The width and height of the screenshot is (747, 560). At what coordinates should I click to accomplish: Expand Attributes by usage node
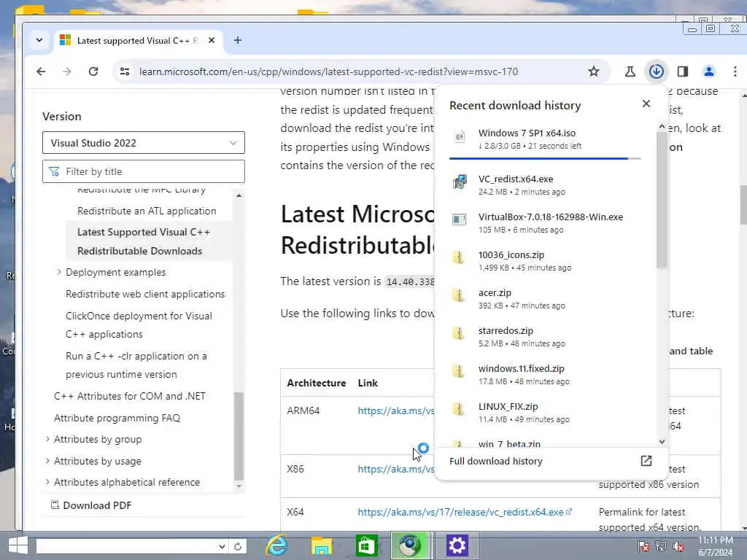click(x=47, y=461)
